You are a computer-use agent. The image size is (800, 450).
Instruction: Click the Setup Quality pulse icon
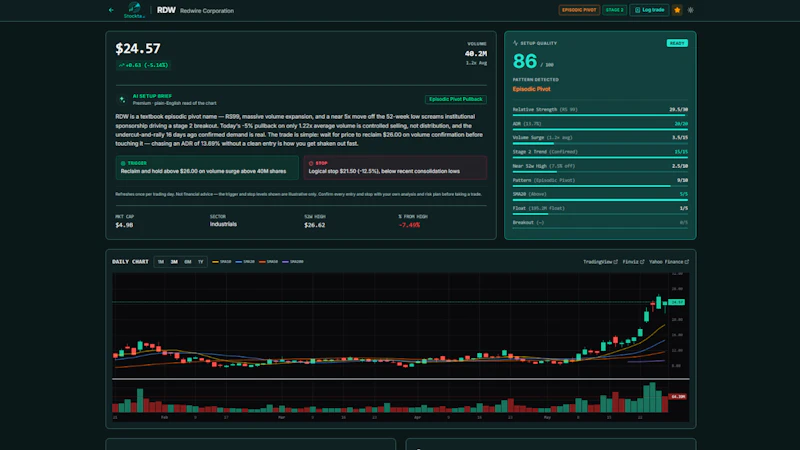515,43
